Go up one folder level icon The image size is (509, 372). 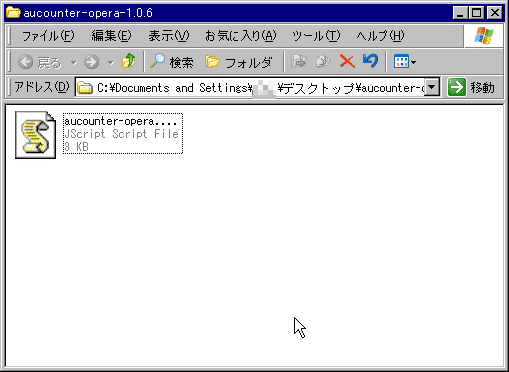coord(128,61)
